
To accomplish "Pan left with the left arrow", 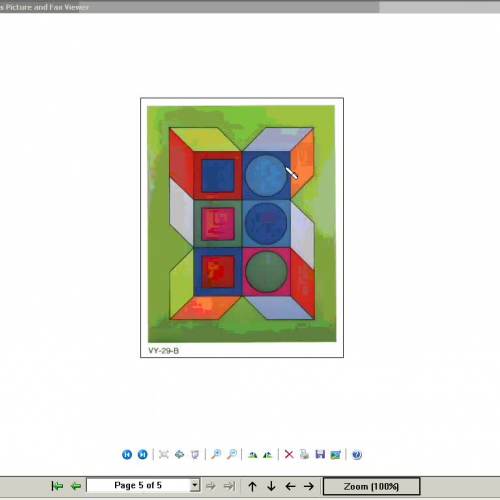I will (290, 486).
